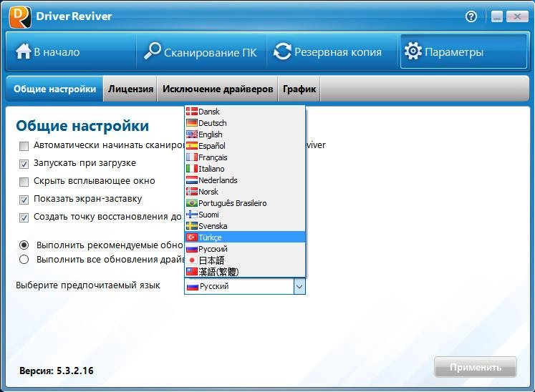
Task: Click the Spanish flag icon
Action: coord(192,146)
